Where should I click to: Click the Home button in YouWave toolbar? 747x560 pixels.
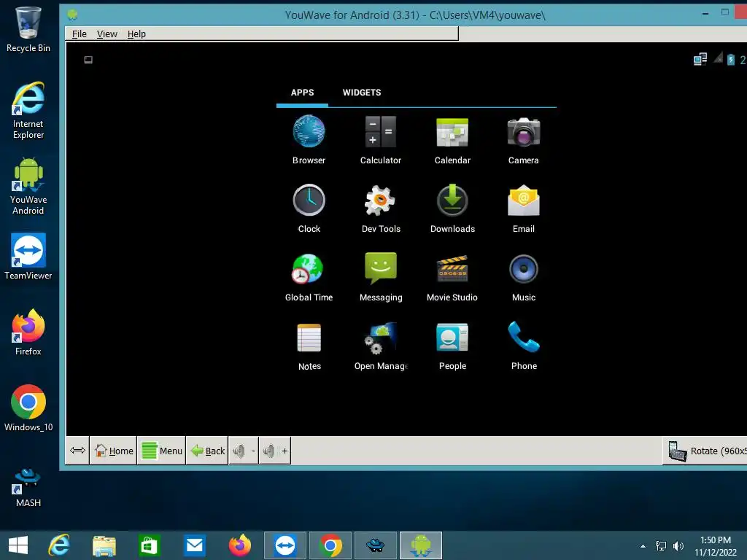pyautogui.click(x=113, y=451)
